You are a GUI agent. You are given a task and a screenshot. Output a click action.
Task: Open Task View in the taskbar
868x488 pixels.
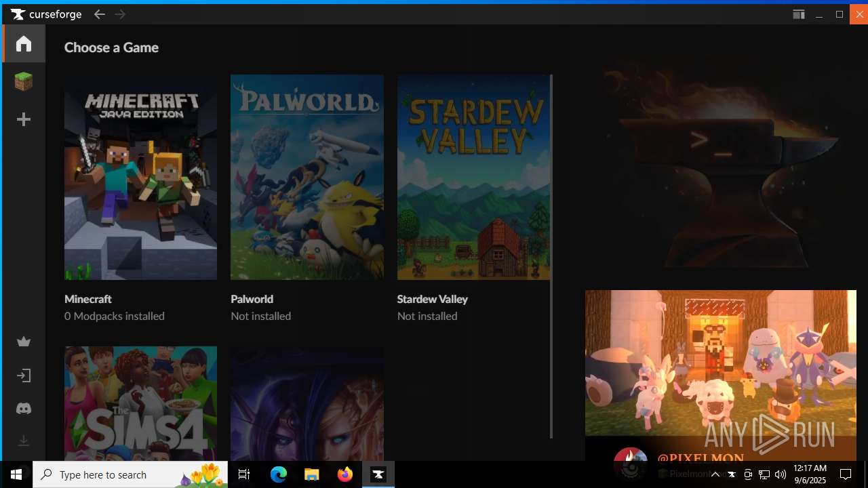tap(244, 474)
